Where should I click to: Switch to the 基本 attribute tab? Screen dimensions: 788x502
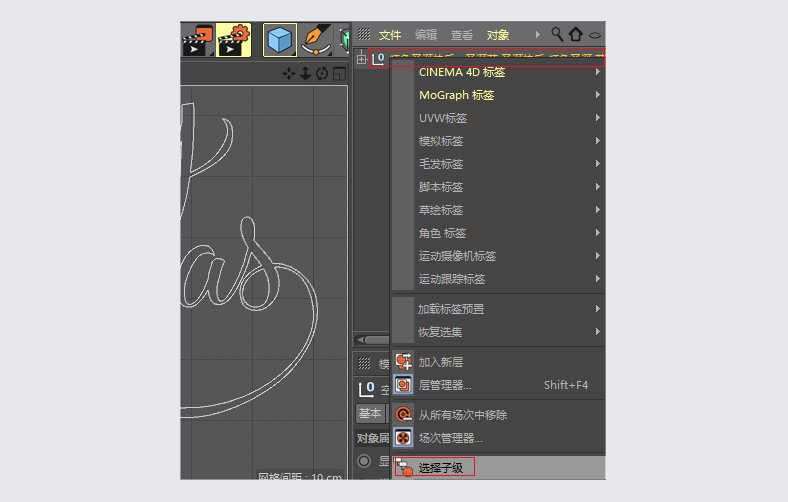(x=370, y=414)
